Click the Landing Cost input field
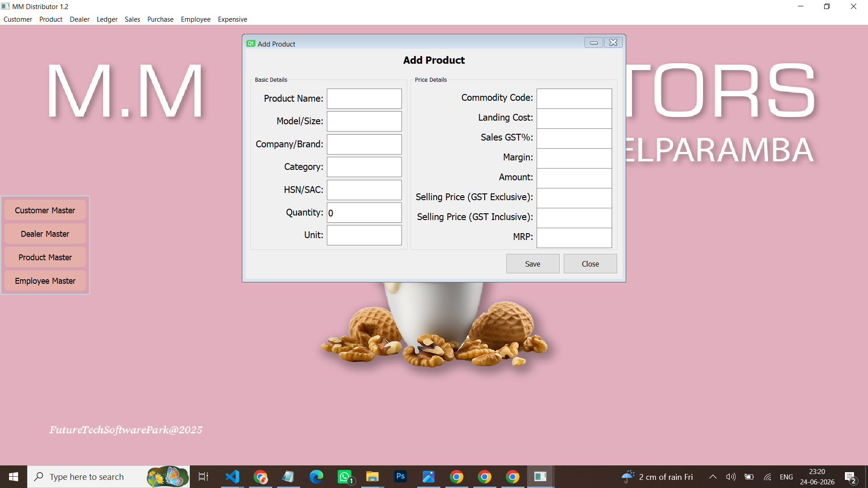This screenshot has width=868, height=488. (574, 118)
